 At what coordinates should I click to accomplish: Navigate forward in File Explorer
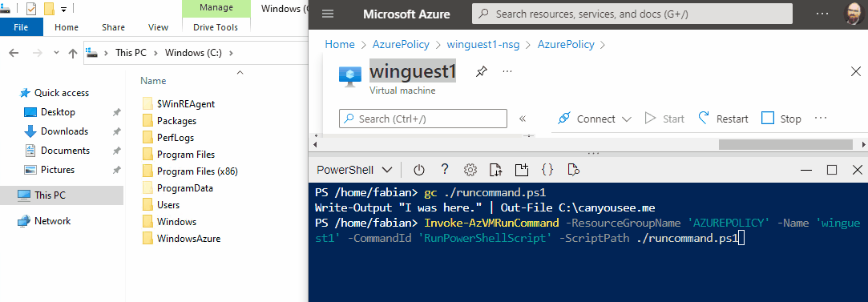pyautogui.click(x=37, y=53)
